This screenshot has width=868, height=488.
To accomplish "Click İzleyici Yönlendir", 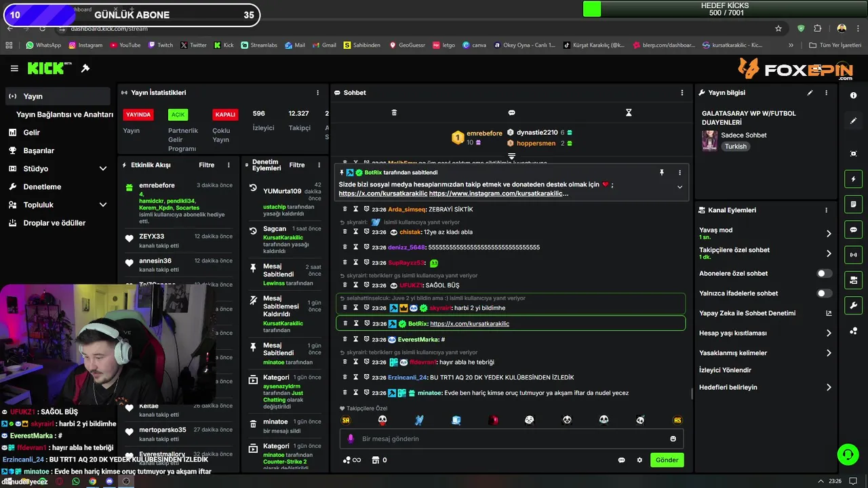I will pos(725,370).
